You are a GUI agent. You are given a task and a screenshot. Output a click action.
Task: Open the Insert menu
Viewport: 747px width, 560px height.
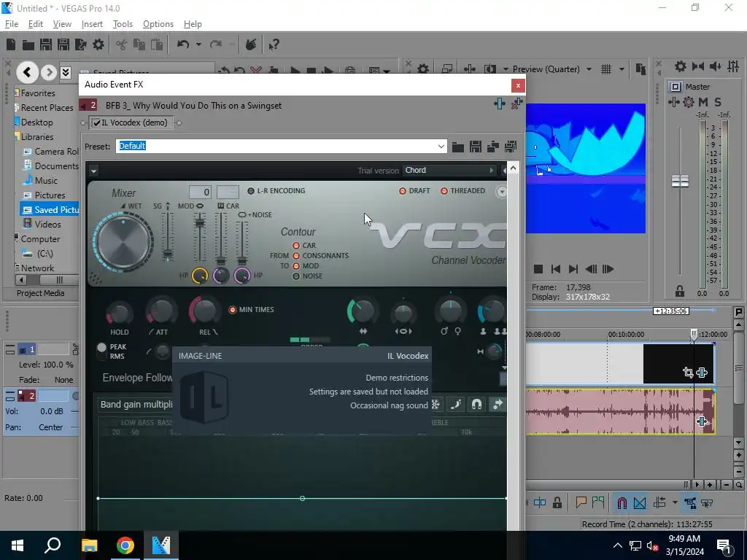click(92, 24)
